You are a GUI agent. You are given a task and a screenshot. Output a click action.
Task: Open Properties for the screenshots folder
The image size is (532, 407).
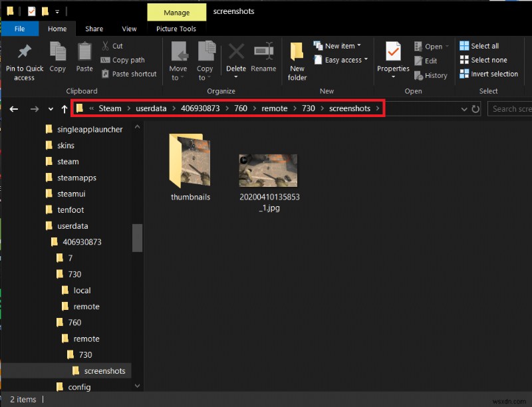(x=392, y=60)
